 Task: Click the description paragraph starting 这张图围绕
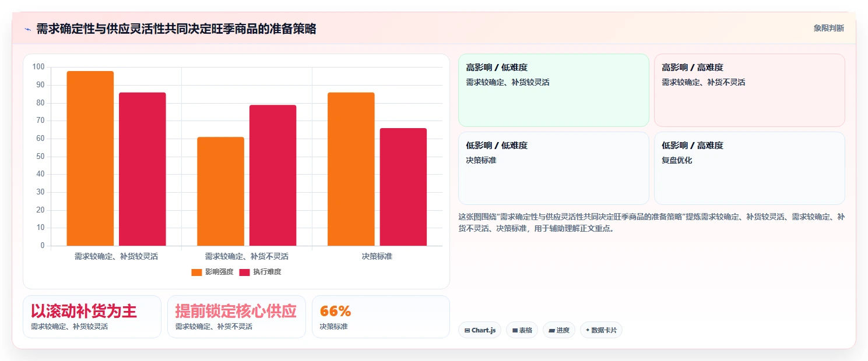pyautogui.click(x=652, y=222)
